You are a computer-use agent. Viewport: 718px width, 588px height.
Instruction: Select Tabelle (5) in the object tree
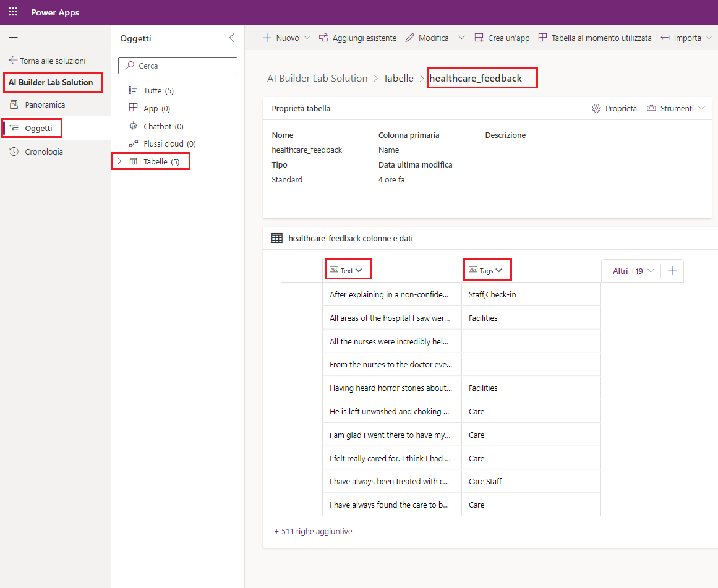161,161
